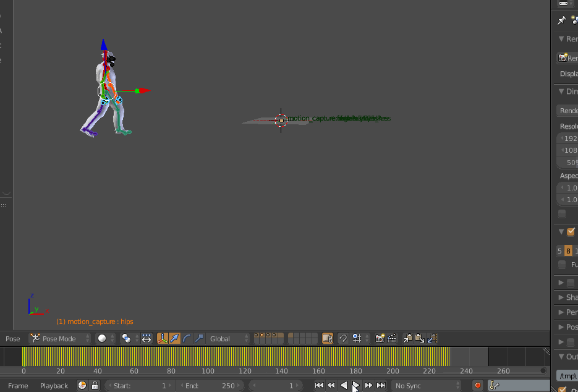Open the pivot point dropdown
This screenshot has height=392, width=578.
pyautogui.click(x=129, y=339)
